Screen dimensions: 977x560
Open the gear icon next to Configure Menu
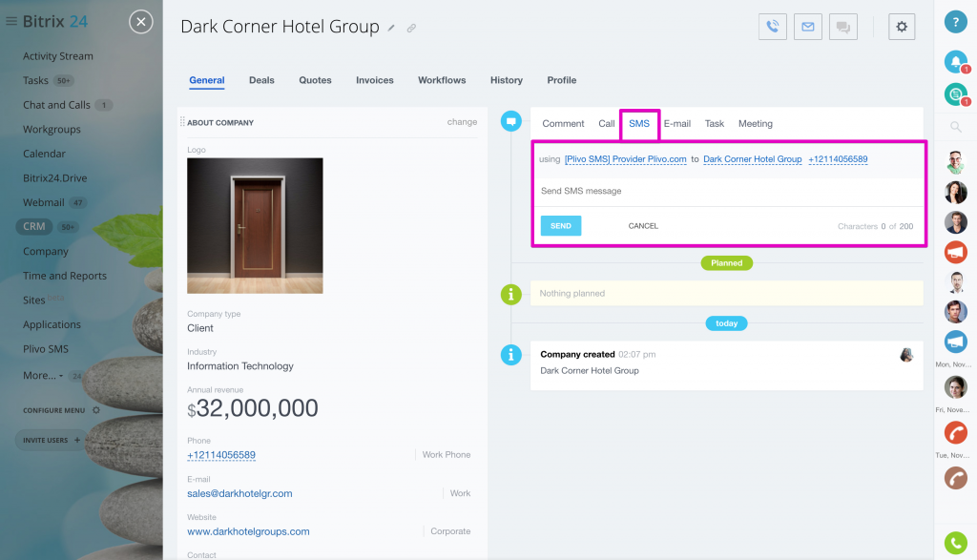(96, 410)
